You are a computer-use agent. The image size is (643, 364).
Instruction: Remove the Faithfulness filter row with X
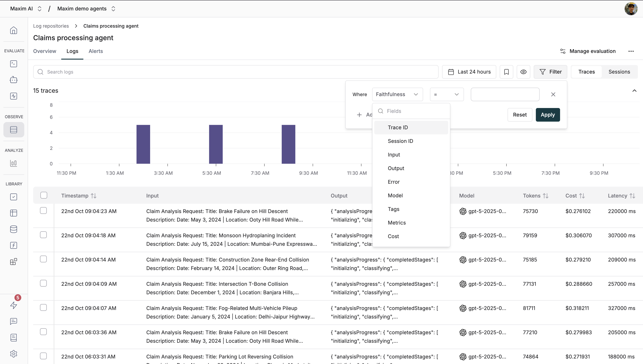coord(553,94)
